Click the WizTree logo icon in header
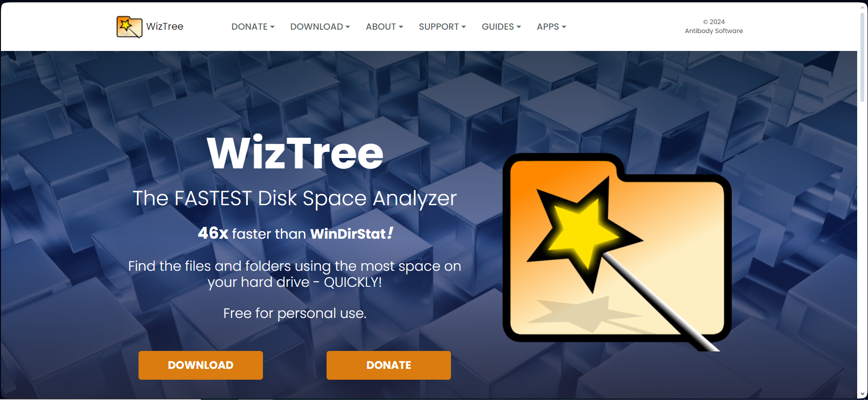The width and height of the screenshot is (868, 400). [x=129, y=27]
